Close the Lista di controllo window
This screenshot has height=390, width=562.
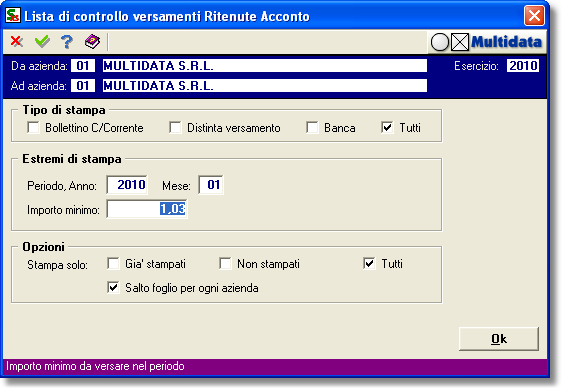pos(534,16)
